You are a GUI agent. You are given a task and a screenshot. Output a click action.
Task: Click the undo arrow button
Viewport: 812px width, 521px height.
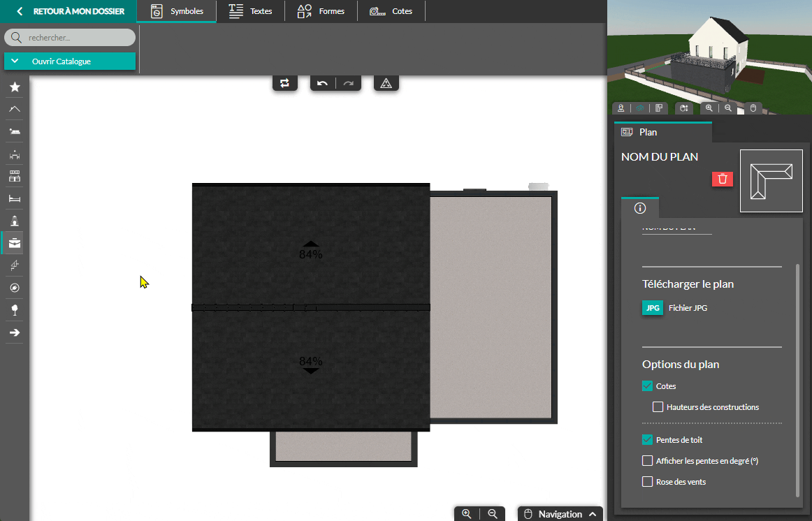click(x=322, y=83)
